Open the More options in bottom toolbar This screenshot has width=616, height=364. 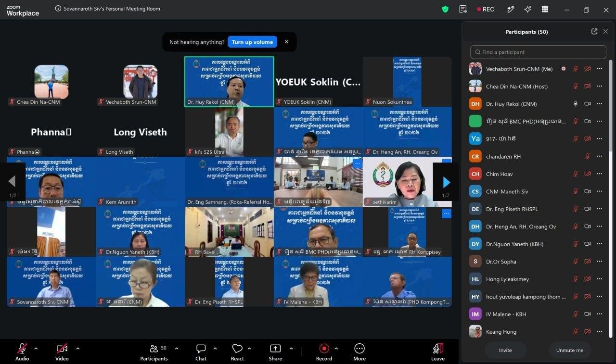359,352
